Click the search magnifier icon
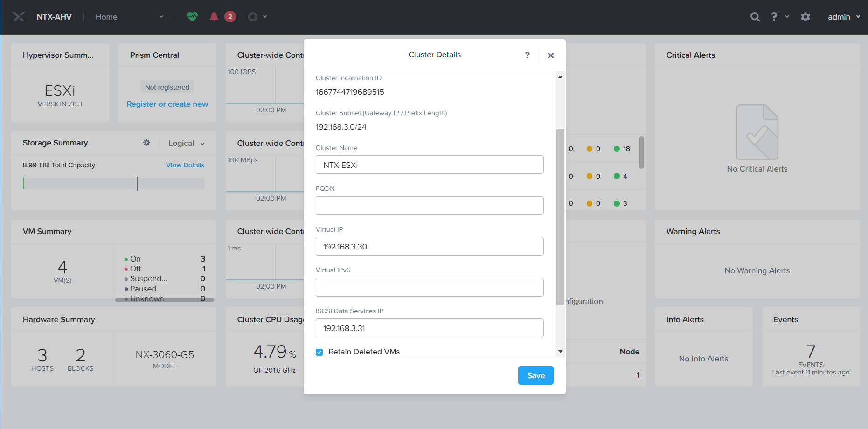The image size is (868, 429). tap(755, 17)
